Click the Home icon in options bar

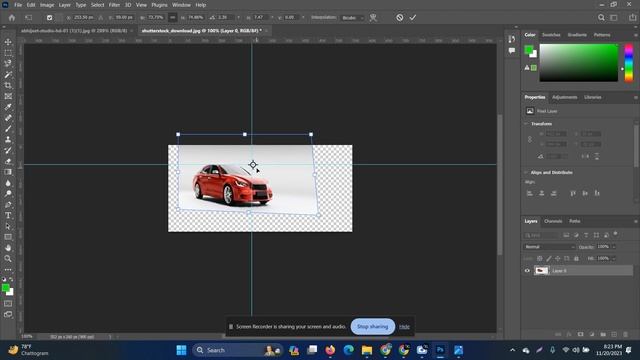[12, 18]
